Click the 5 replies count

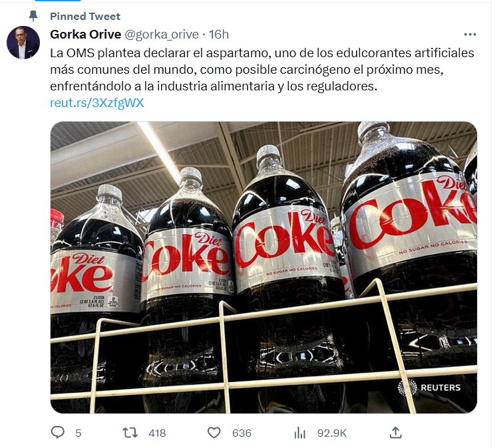click(79, 433)
